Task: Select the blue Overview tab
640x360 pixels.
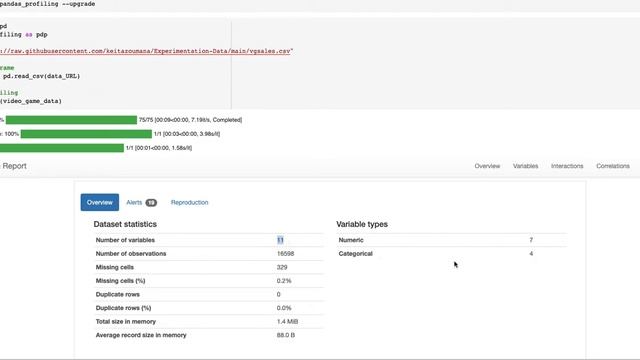Action: click(100, 202)
